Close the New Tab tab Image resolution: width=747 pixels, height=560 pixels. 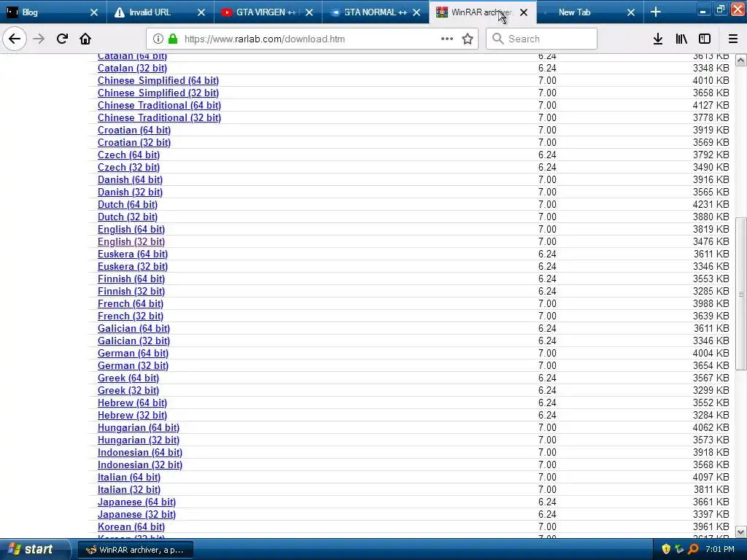tap(631, 12)
